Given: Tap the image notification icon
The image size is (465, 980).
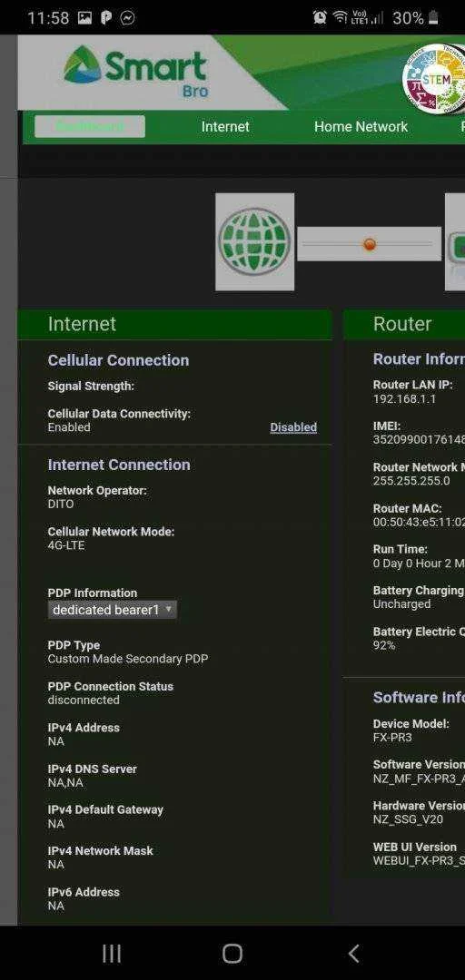Looking at the screenshot, I should click(x=84, y=18).
